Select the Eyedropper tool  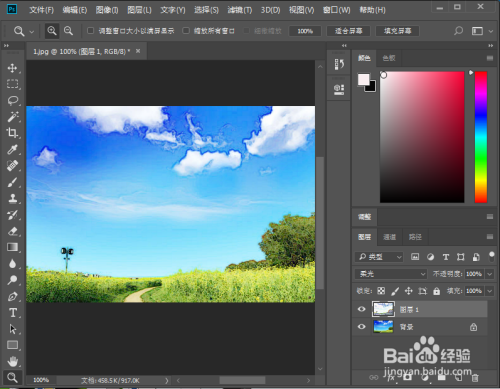tap(13, 149)
